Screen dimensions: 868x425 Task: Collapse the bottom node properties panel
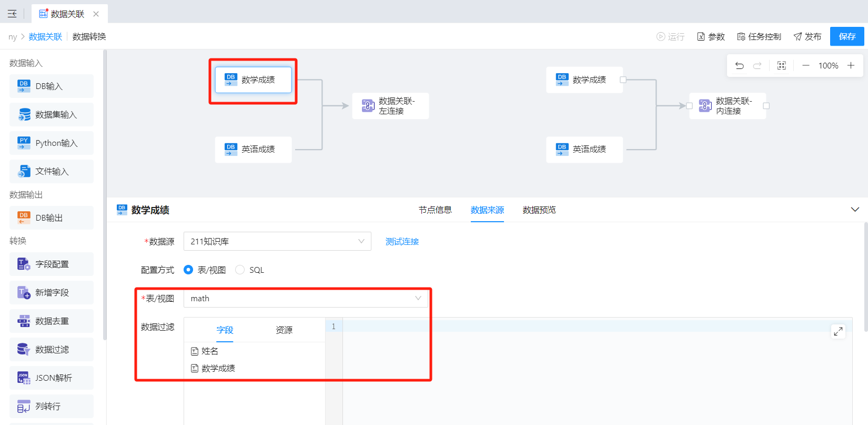point(855,210)
